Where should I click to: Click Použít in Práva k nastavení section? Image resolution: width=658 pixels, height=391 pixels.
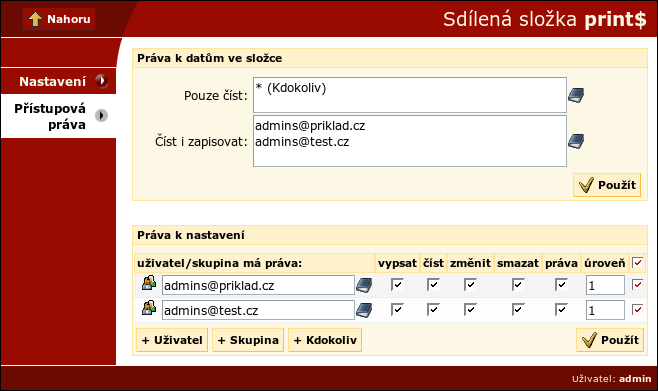[x=610, y=340]
